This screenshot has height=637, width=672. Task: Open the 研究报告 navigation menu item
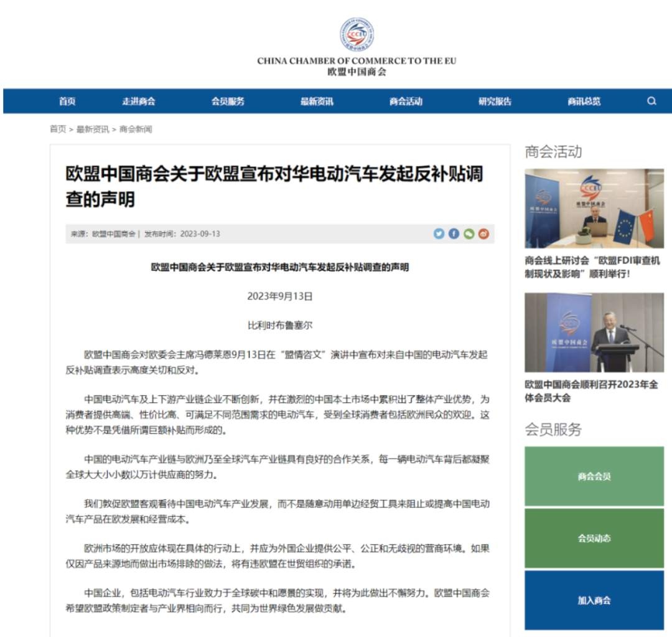495,101
